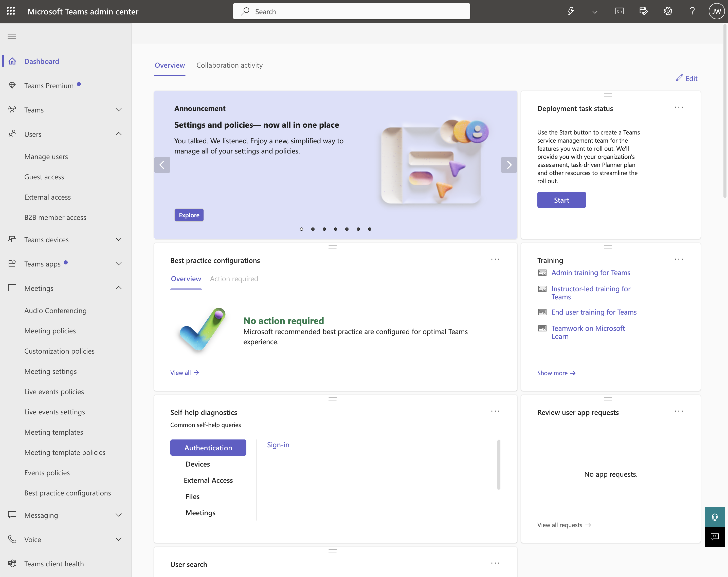Click View all best practices link

coord(185,373)
